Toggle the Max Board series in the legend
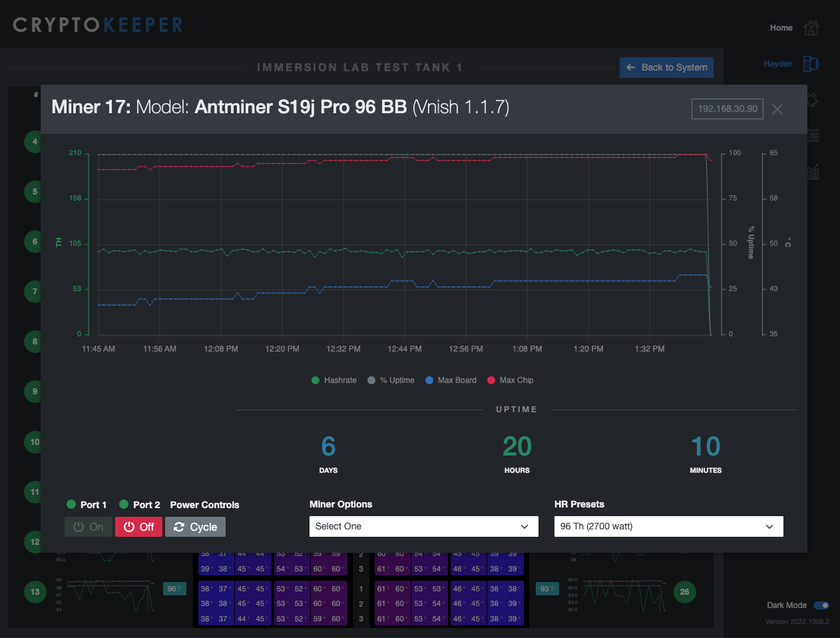This screenshot has width=840, height=638. [x=451, y=380]
